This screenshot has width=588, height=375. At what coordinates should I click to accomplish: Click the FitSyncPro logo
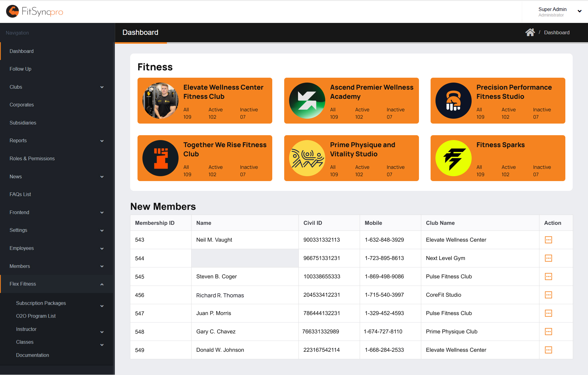[35, 12]
